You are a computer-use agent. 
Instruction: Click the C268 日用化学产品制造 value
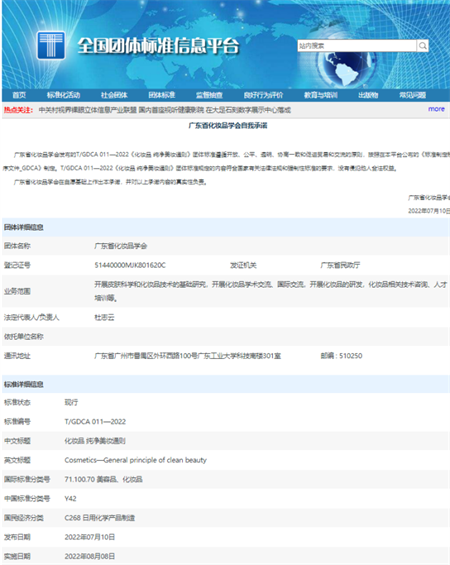[100, 518]
